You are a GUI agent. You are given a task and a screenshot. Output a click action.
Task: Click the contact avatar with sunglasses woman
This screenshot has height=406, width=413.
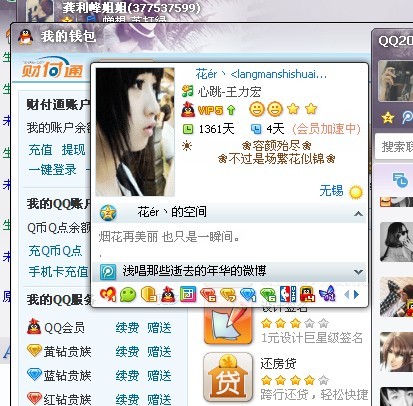[x=397, y=242]
